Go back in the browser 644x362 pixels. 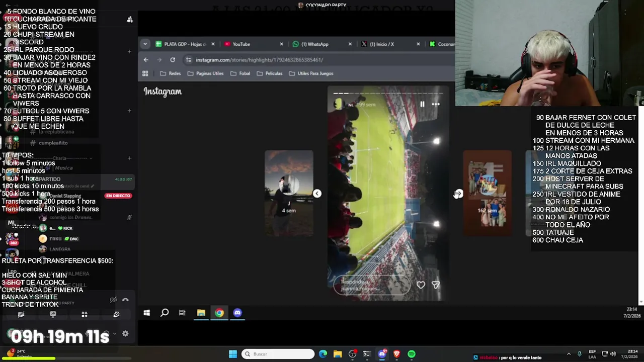(x=146, y=60)
